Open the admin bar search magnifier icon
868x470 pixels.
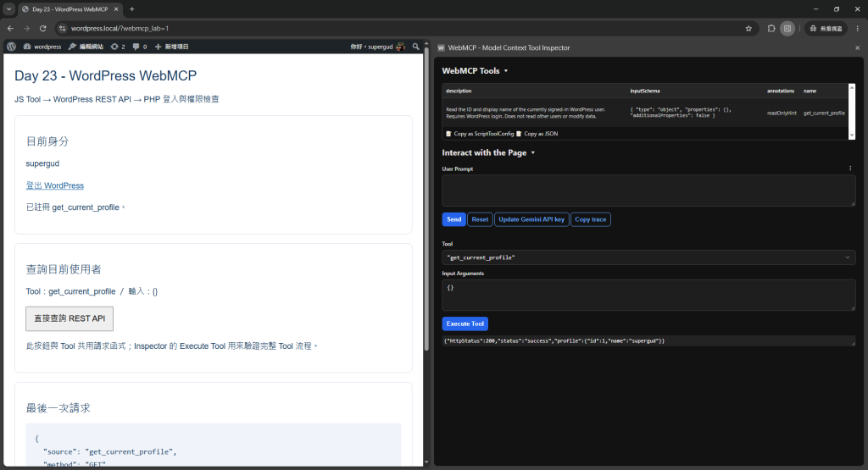point(415,47)
